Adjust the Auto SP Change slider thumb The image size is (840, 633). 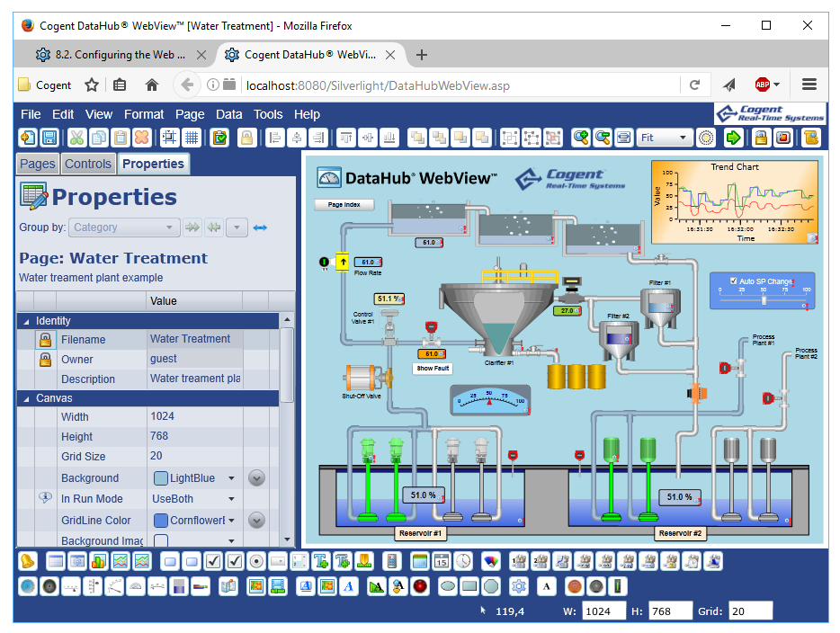(x=764, y=300)
